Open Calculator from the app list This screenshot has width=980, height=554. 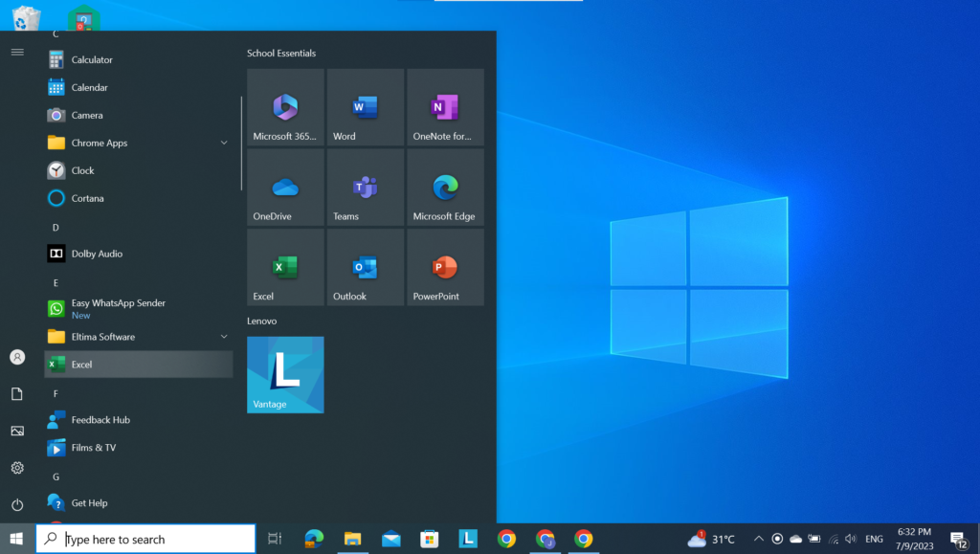pyautogui.click(x=138, y=60)
